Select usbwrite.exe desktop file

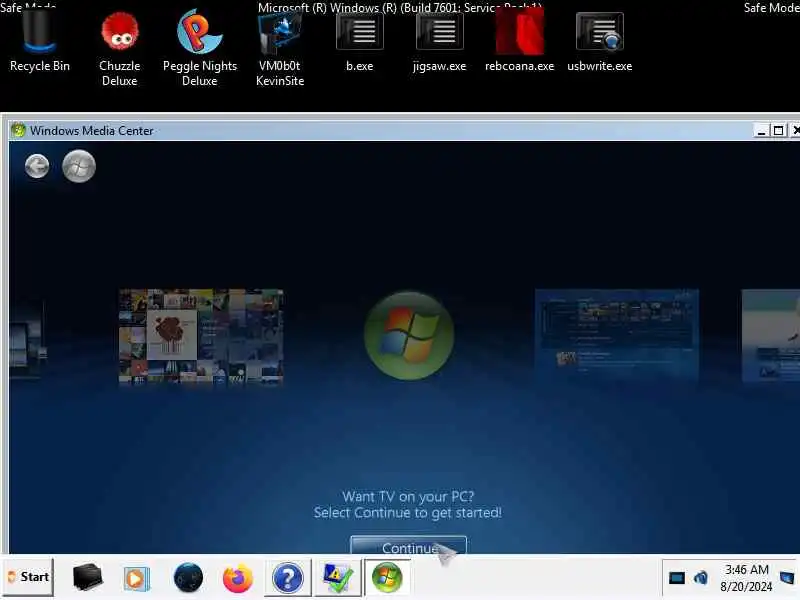pyautogui.click(x=599, y=43)
